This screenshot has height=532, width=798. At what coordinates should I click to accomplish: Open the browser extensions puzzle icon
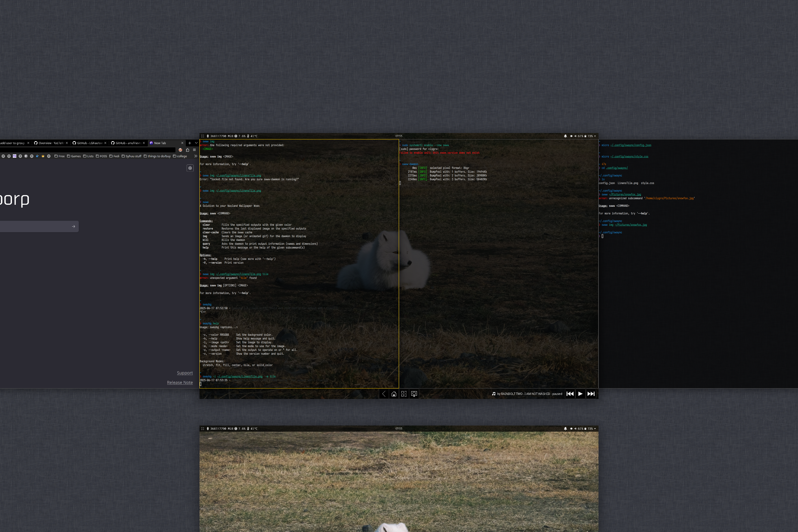point(187,150)
